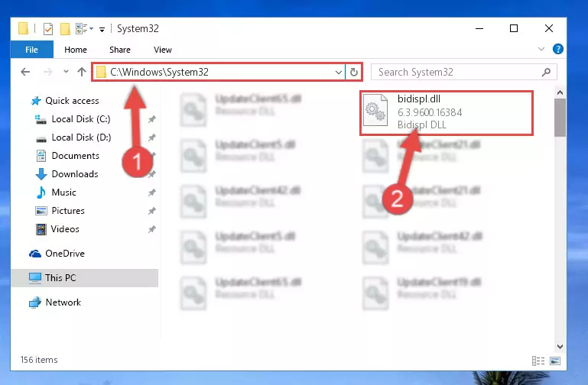Go up one folder level with the up arrow
This screenshot has width=588, height=385.
[81, 72]
